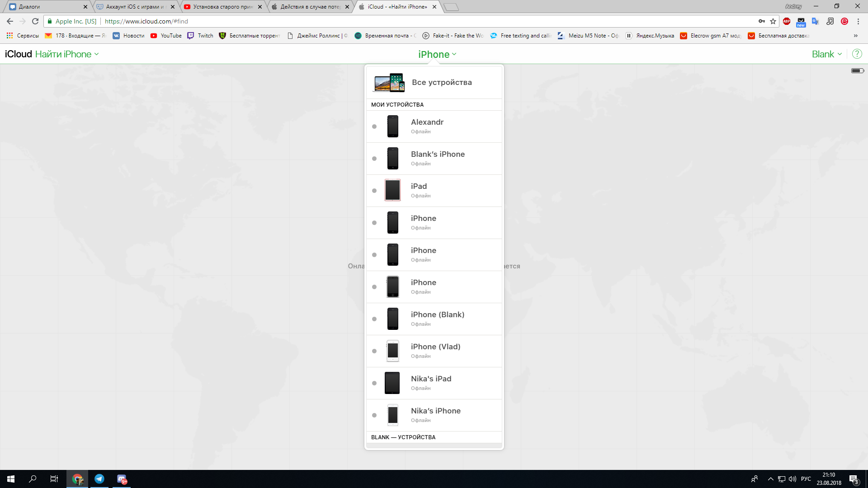868x488 pixels.
Task: Open the taskbar clock showing 21:10
Action: pyautogui.click(x=829, y=479)
